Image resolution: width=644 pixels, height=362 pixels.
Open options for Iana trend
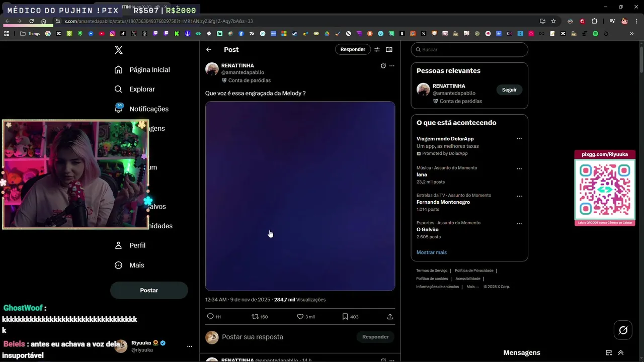[519, 168]
